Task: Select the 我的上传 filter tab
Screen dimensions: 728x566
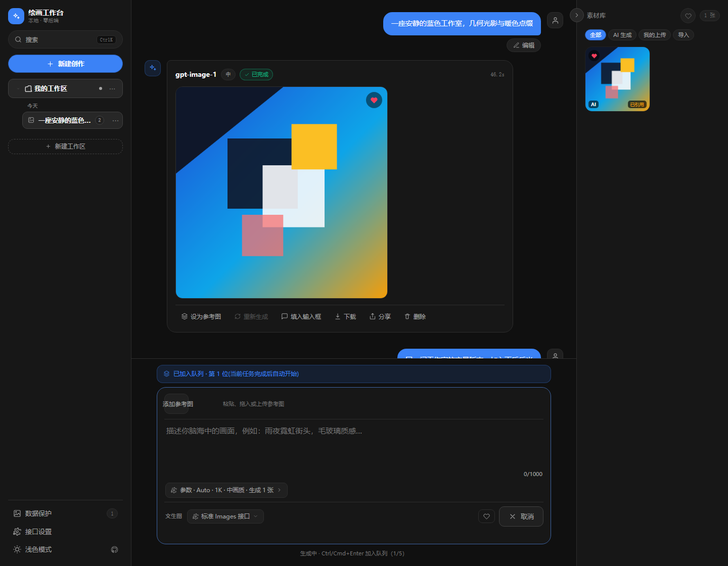Action: click(x=655, y=35)
